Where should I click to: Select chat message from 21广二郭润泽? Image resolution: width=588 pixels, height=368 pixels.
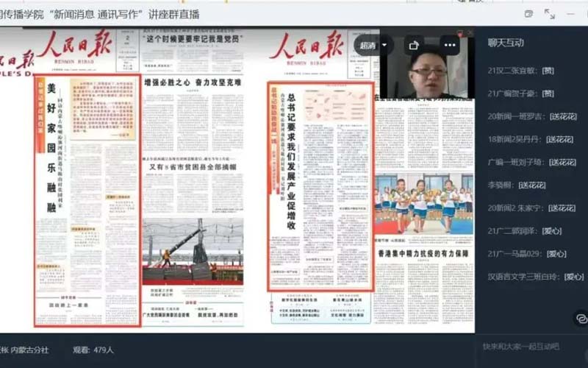point(525,231)
